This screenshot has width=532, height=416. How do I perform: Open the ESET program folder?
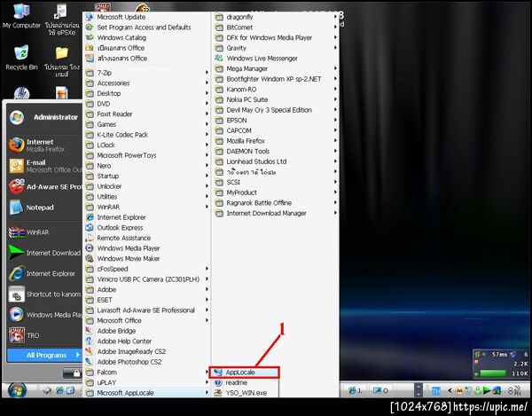click(147, 300)
